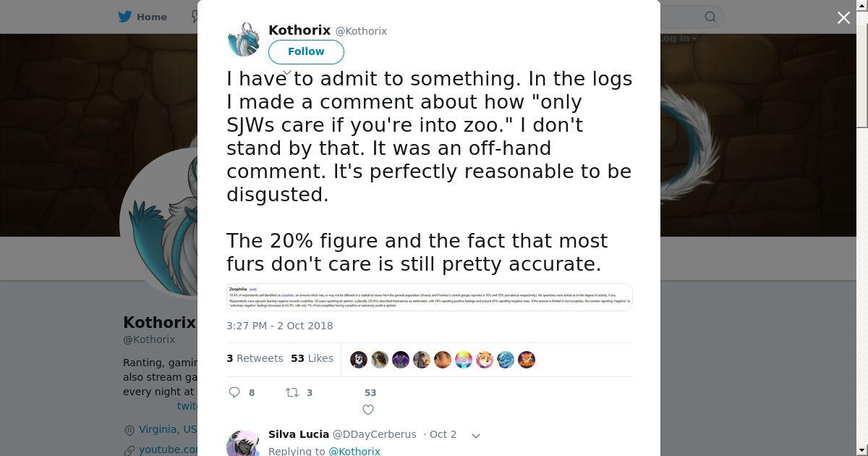Click the reply speech bubble icon
The height and width of the screenshot is (456, 868).
234,392
